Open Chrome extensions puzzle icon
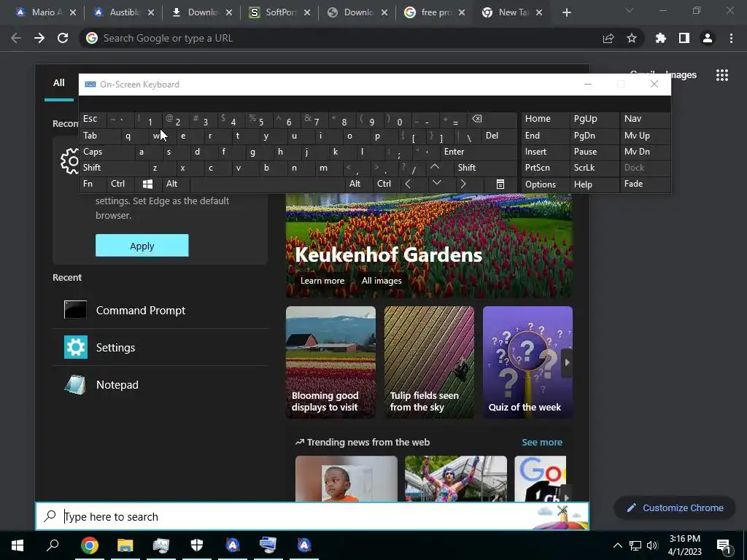Screen dimensions: 747x560 point(661,38)
